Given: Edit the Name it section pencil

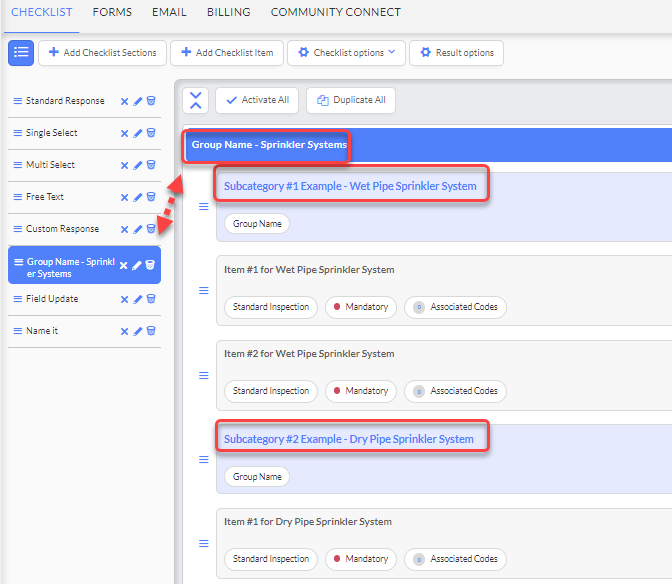Looking at the screenshot, I should (x=138, y=331).
